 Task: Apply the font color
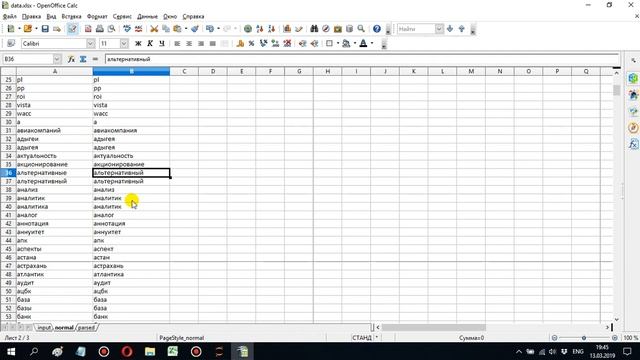tap(363, 44)
